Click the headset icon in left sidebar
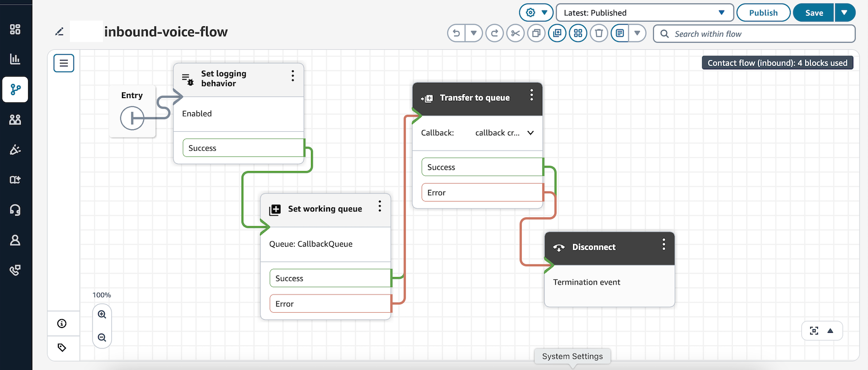Screen dimensions: 868x370 pos(15,210)
